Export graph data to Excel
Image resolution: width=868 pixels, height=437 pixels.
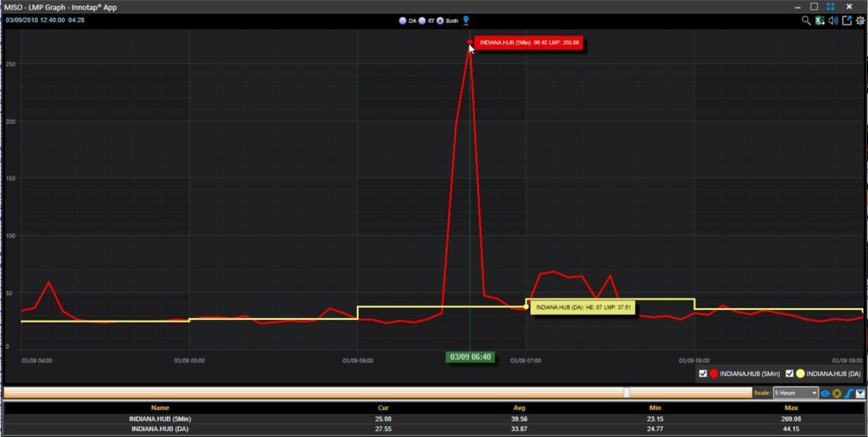820,20
